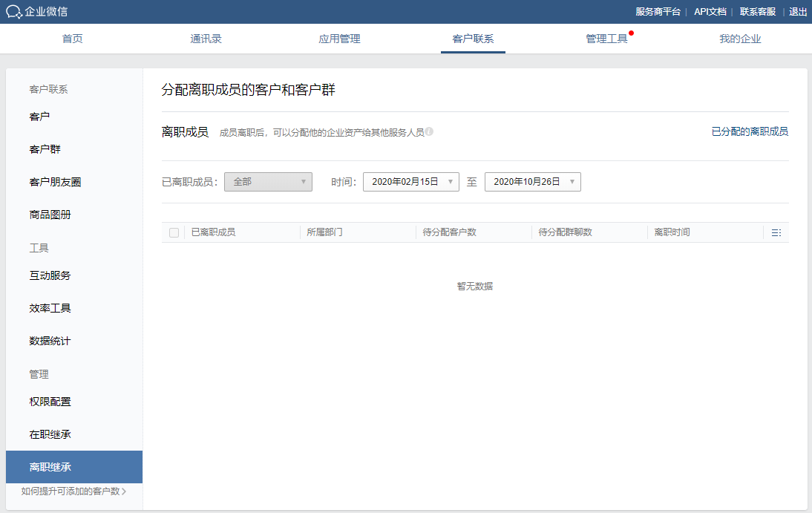Tick the select-all checkbox in table header
The height and width of the screenshot is (513, 812).
point(174,233)
